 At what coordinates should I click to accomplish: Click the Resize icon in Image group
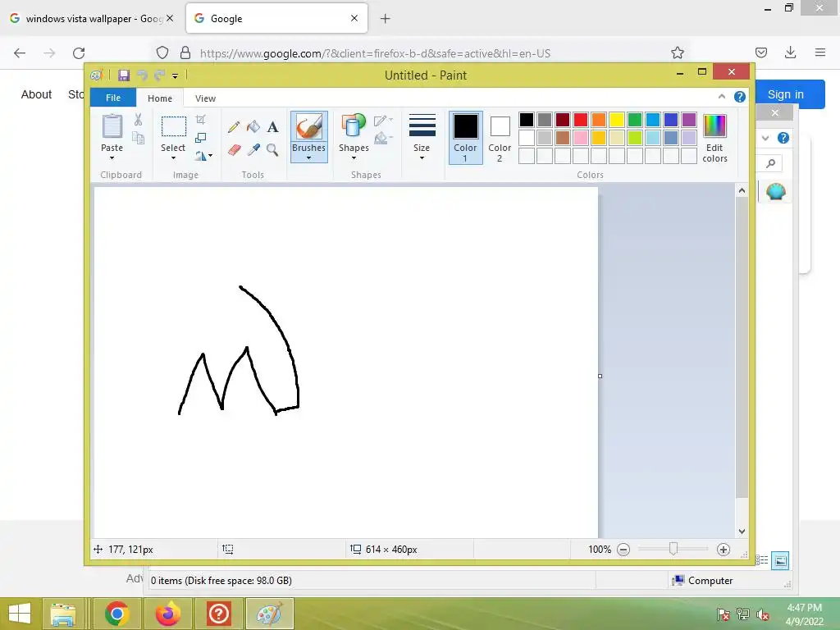tap(201, 138)
